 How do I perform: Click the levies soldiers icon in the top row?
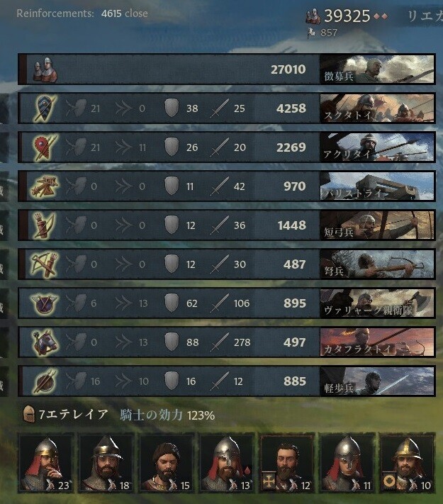[x=45, y=69]
